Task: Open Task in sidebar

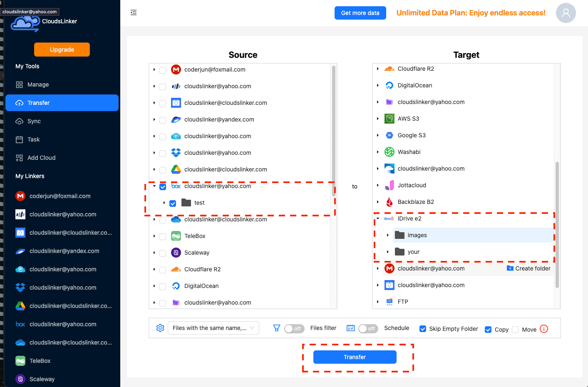Action: (62, 139)
